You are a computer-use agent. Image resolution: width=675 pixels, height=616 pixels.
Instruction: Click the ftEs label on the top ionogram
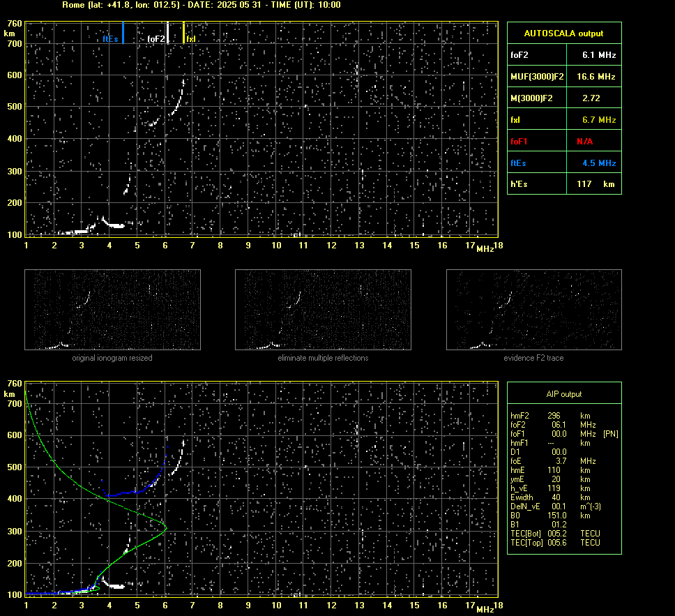(x=110, y=39)
